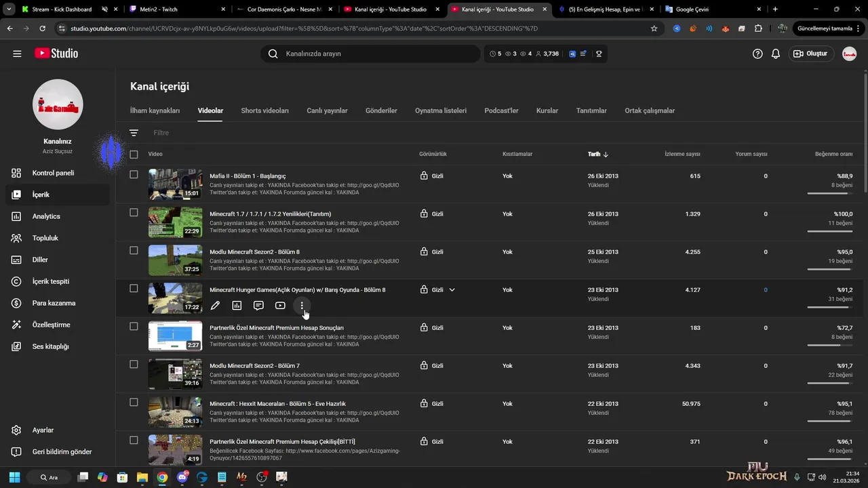Check the Minecraft Hunger Games Bölüm 8 row

(134, 289)
